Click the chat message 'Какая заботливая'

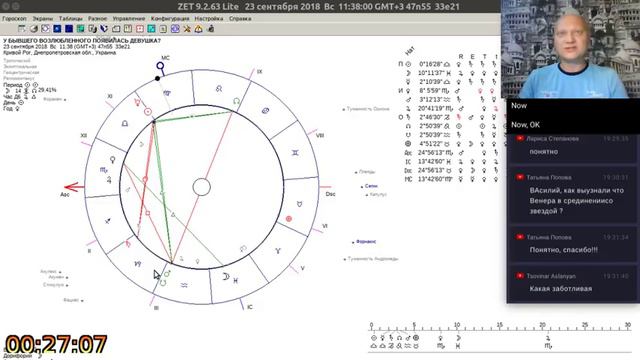[560, 289]
